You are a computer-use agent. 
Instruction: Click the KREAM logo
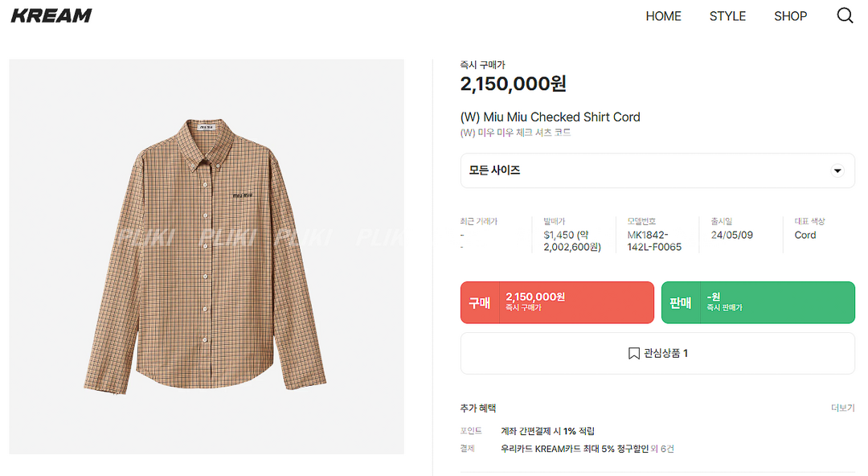pyautogui.click(x=51, y=16)
